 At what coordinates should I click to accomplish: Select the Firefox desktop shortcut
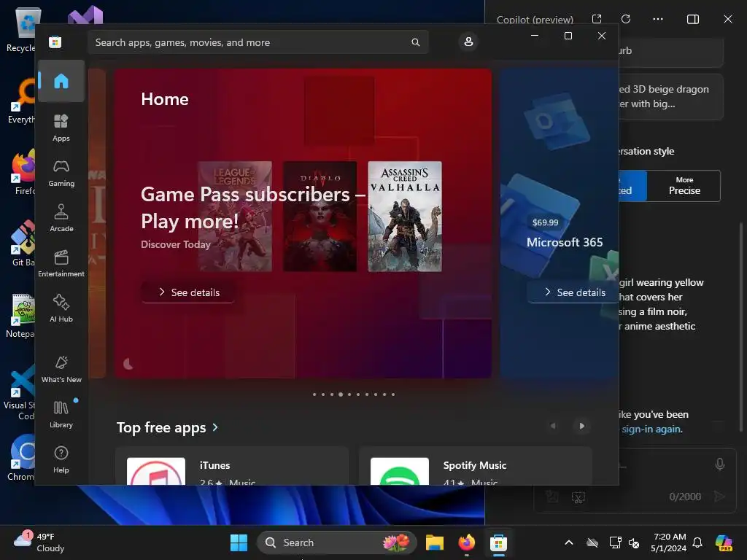[21, 172]
